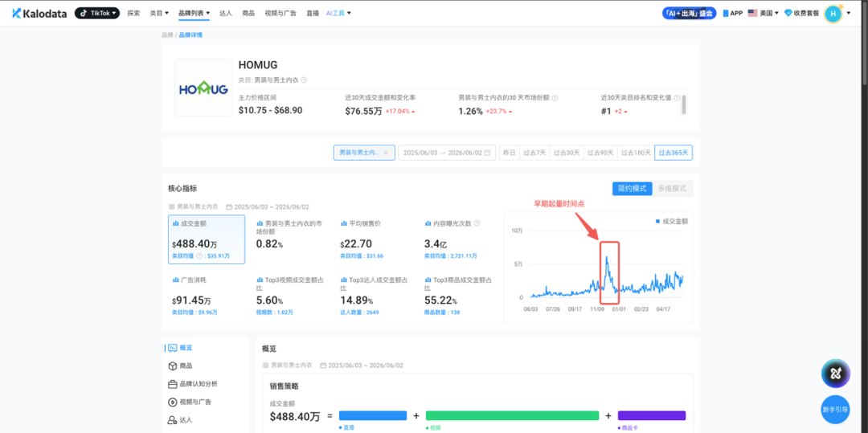This screenshot has height=433, width=868.
Task: Click the 新手引导 floating button
Action: pyautogui.click(x=835, y=410)
